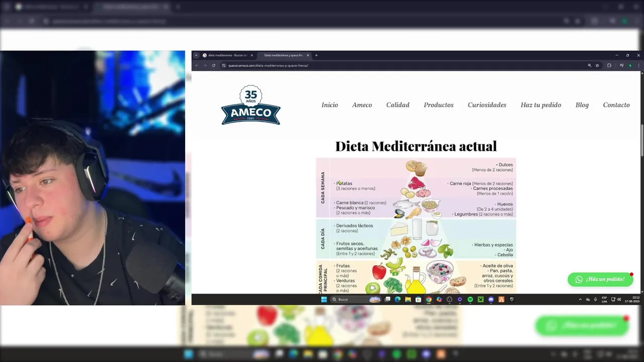Switch to Chrome in taskbar
The height and width of the screenshot is (362, 644).
point(429,299)
